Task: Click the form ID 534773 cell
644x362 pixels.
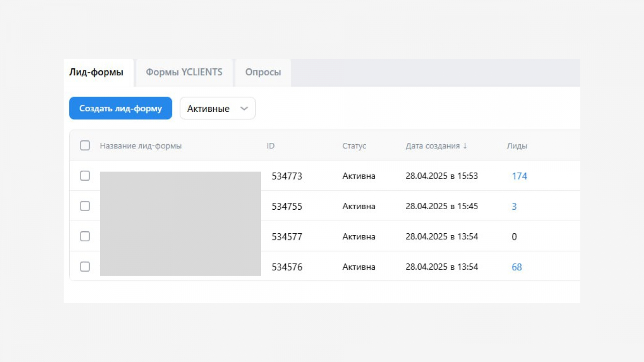Action: [287, 176]
